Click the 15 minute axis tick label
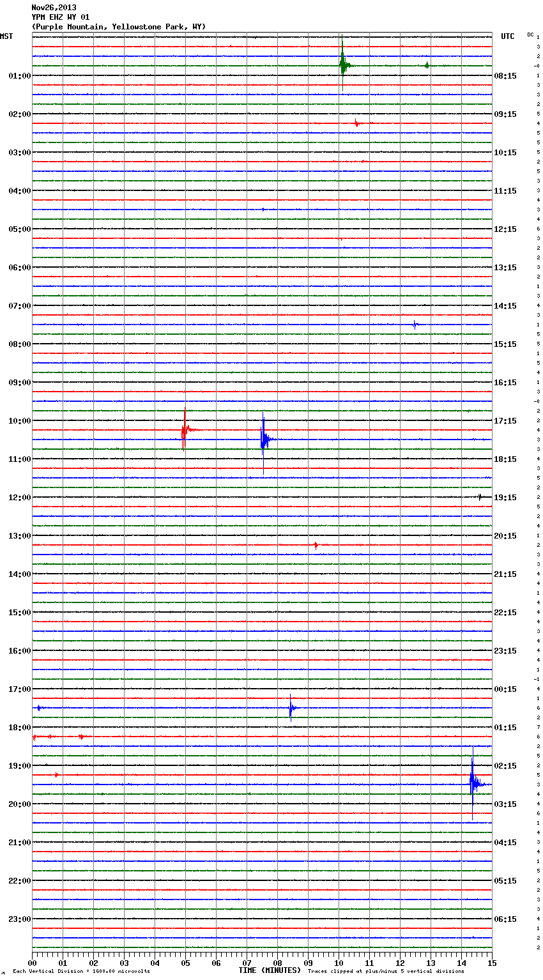543x980 pixels. [x=492, y=963]
